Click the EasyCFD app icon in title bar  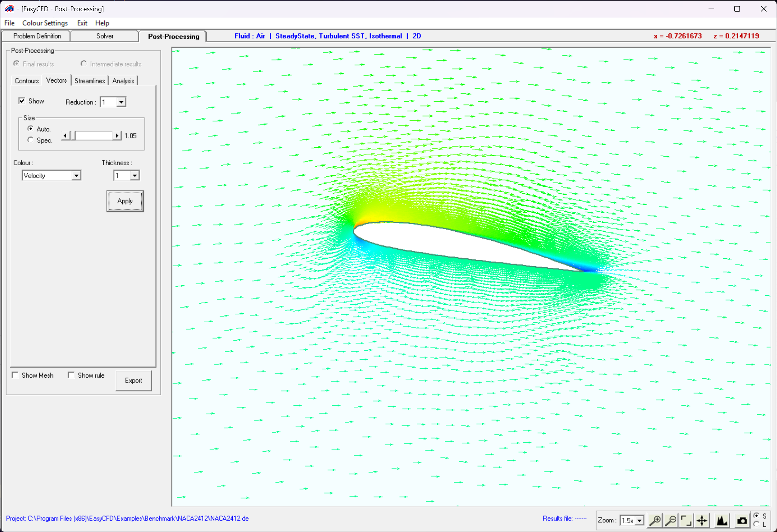(x=9, y=8)
